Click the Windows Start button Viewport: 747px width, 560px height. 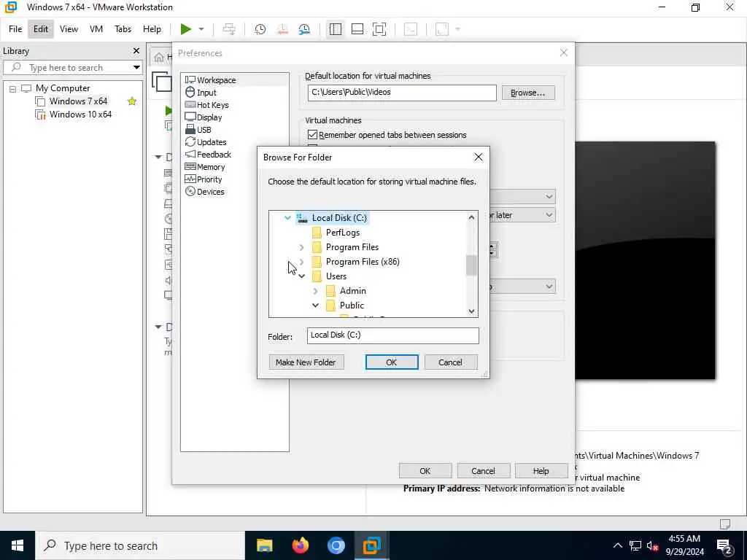(x=18, y=545)
